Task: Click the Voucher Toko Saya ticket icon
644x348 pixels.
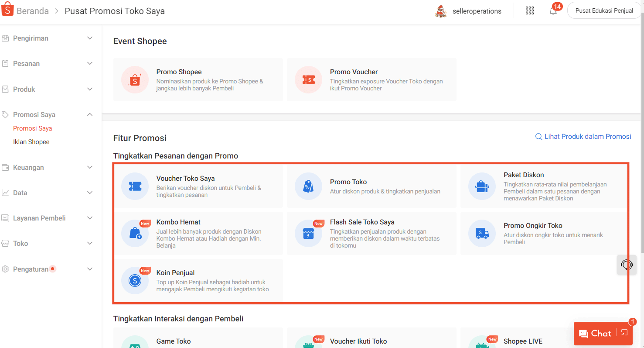Action: 135,186
